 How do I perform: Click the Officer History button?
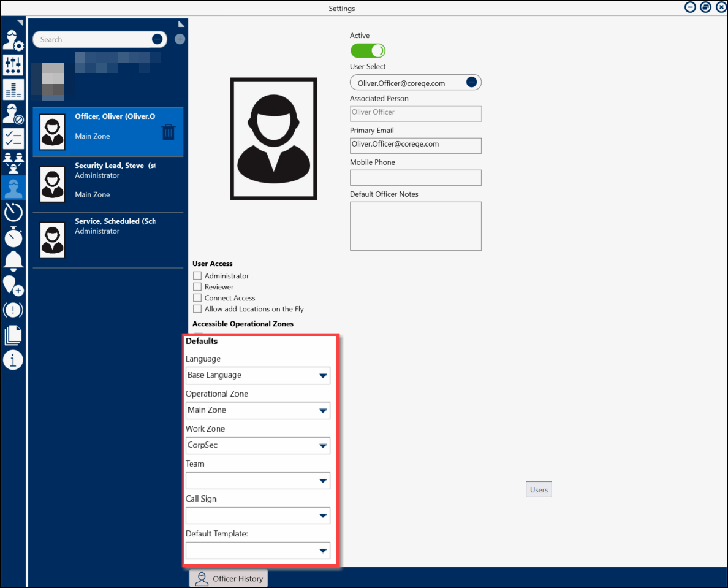point(229,579)
